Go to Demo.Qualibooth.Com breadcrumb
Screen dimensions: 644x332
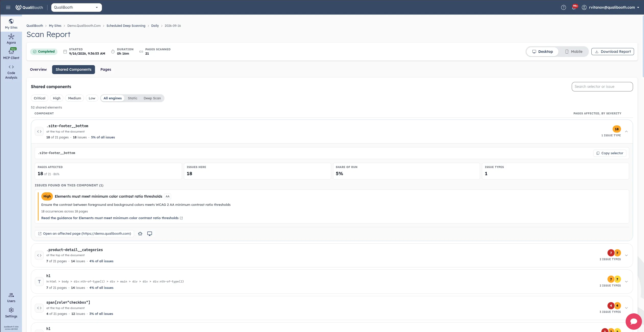84,26
